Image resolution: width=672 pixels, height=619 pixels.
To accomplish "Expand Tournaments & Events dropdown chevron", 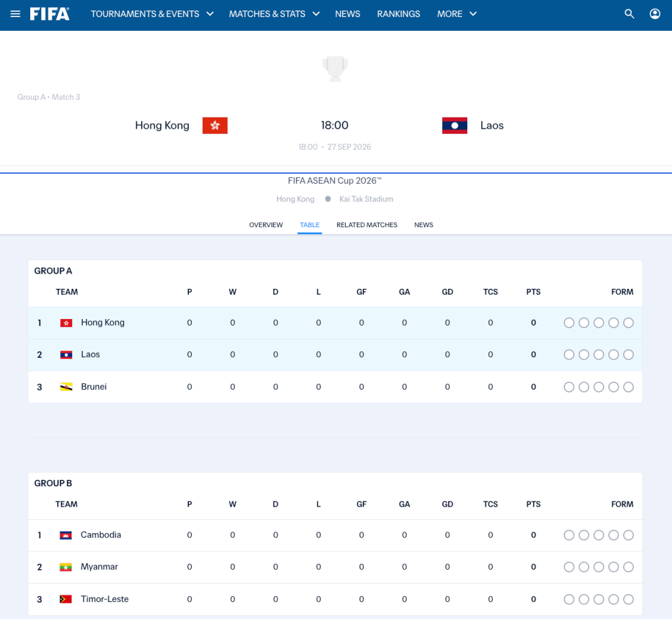I will [210, 14].
